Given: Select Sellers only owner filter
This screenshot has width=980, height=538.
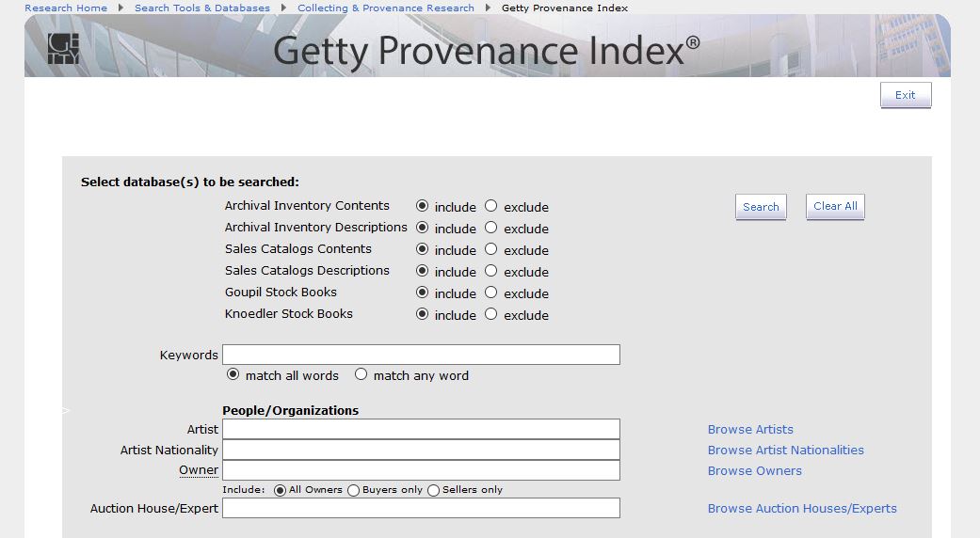Looking at the screenshot, I should click(434, 490).
